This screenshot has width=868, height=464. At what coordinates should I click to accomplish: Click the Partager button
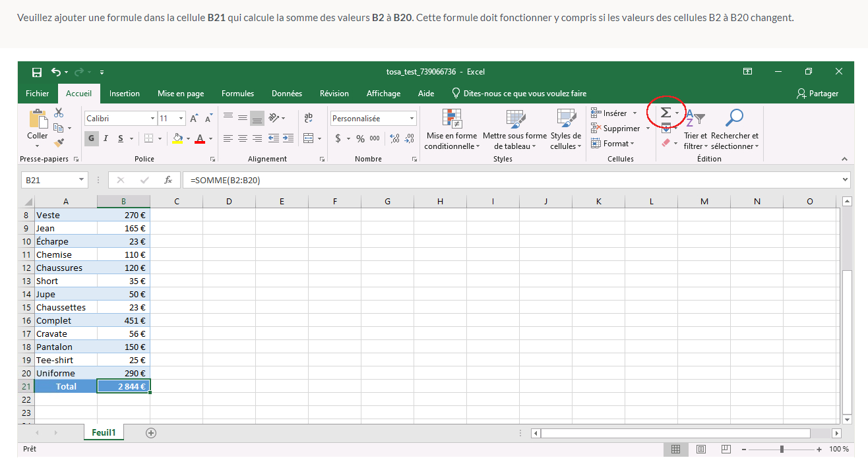[818, 94]
